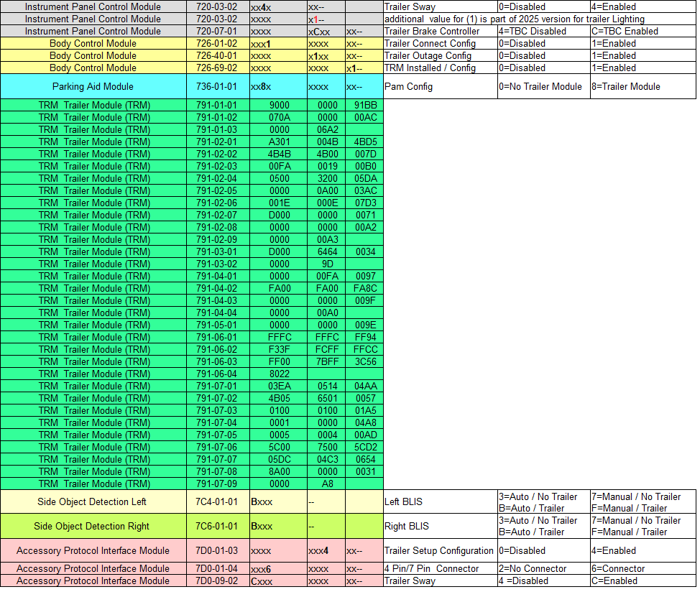Image resolution: width=700 pixels, height=592 pixels.
Task: Click the 791-01-01 cell
Action: [x=218, y=106]
